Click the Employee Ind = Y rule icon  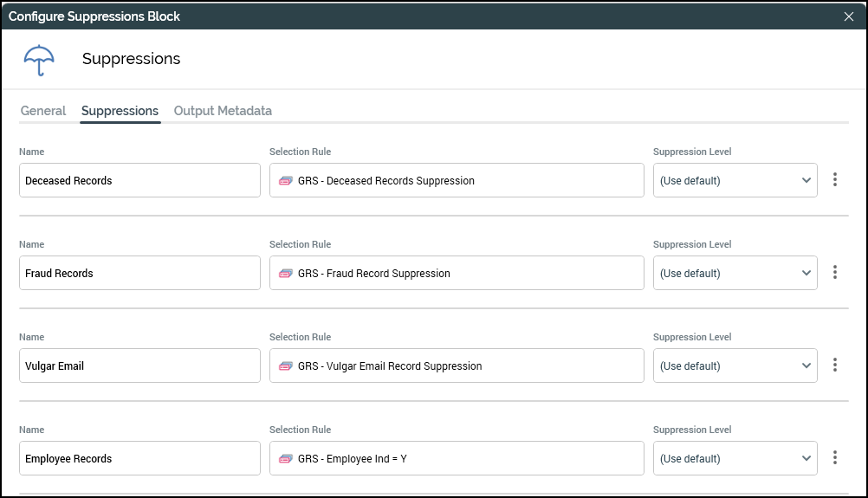pos(285,459)
